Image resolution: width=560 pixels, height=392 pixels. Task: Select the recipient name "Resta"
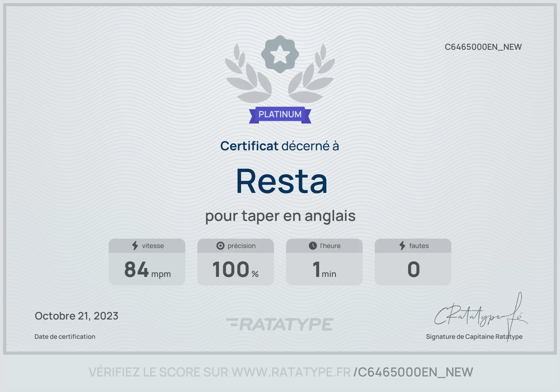tap(282, 181)
